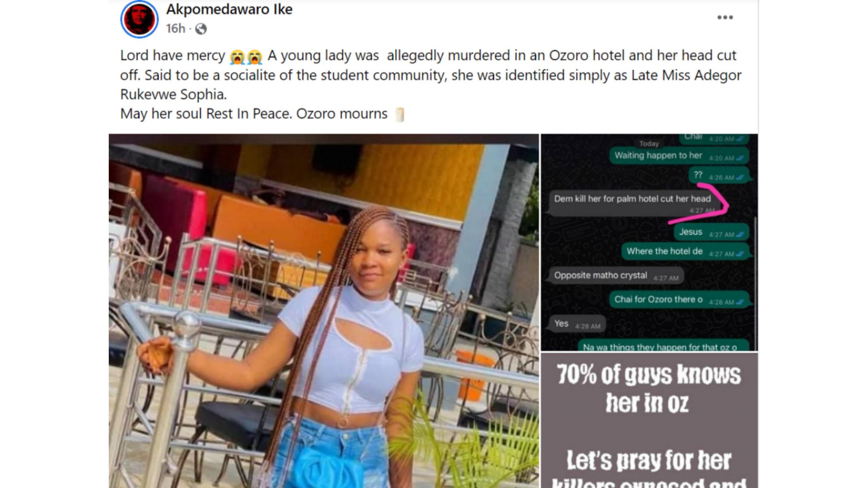Screen dimensions: 868x488
Task: Click the candle emoji after 'Ozoro mourns'
Action: click(400, 114)
